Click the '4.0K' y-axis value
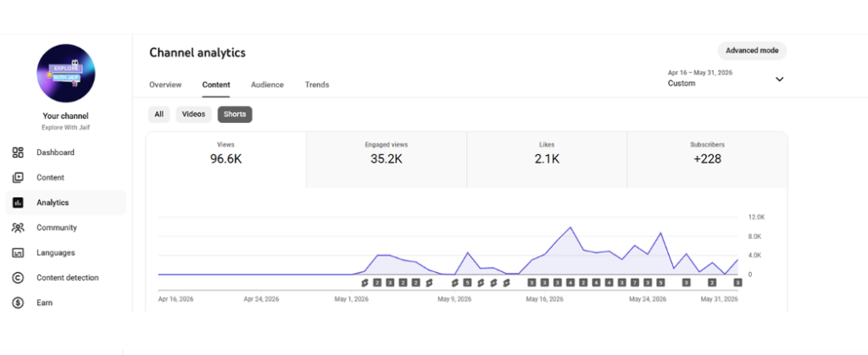This screenshot has width=868, height=355. tap(755, 256)
